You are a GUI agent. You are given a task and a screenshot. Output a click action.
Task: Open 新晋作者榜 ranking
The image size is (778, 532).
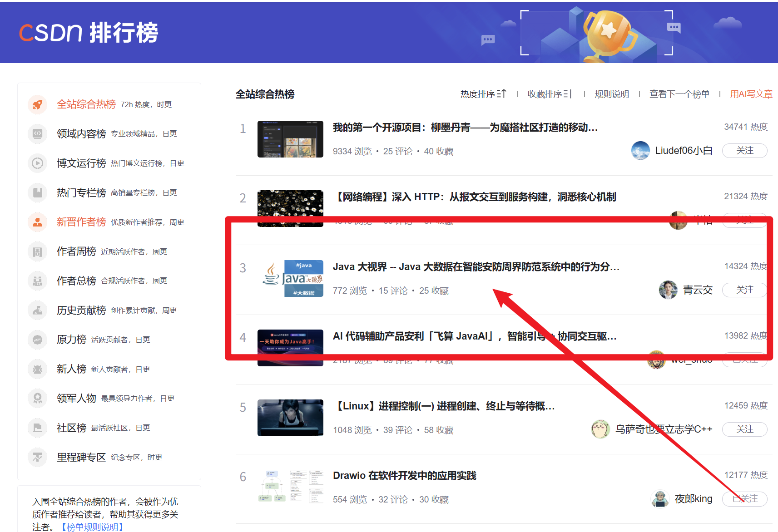81,222
